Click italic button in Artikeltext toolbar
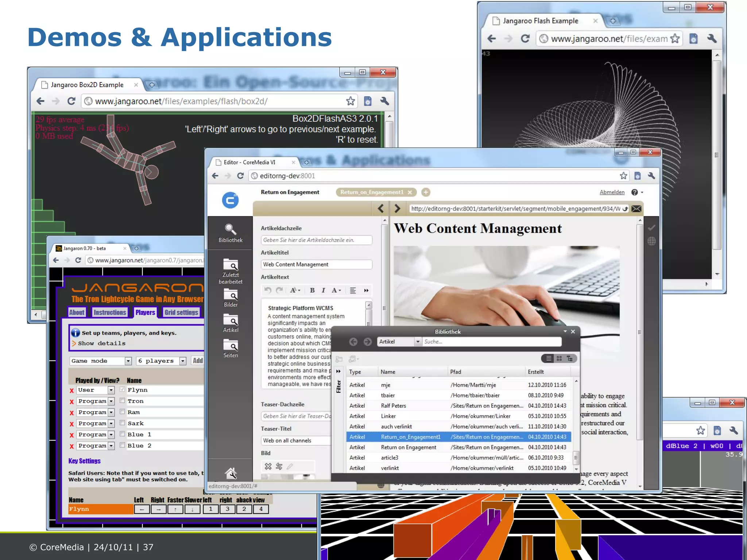The width and height of the screenshot is (747, 560). tap(323, 290)
